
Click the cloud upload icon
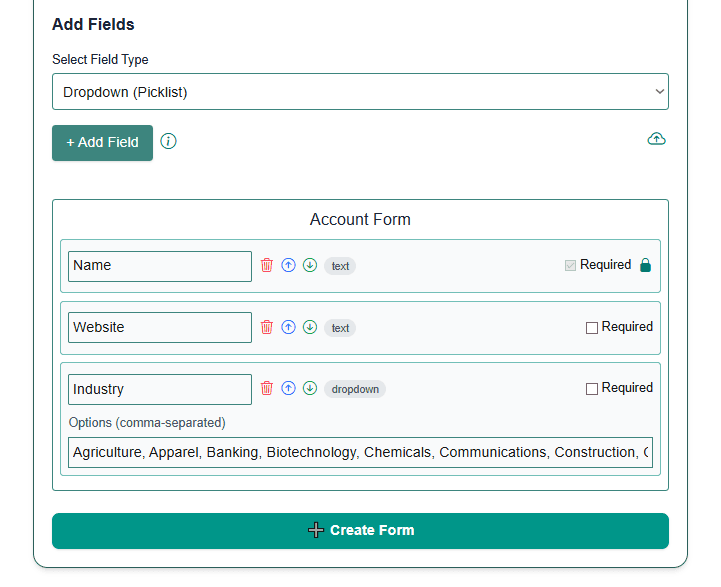[x=656, y=139]
